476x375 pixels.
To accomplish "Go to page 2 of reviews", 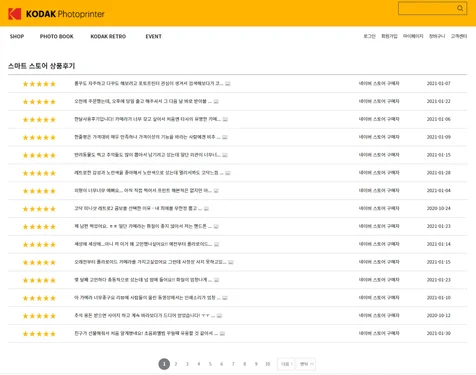I will click(x=176, y=364).
